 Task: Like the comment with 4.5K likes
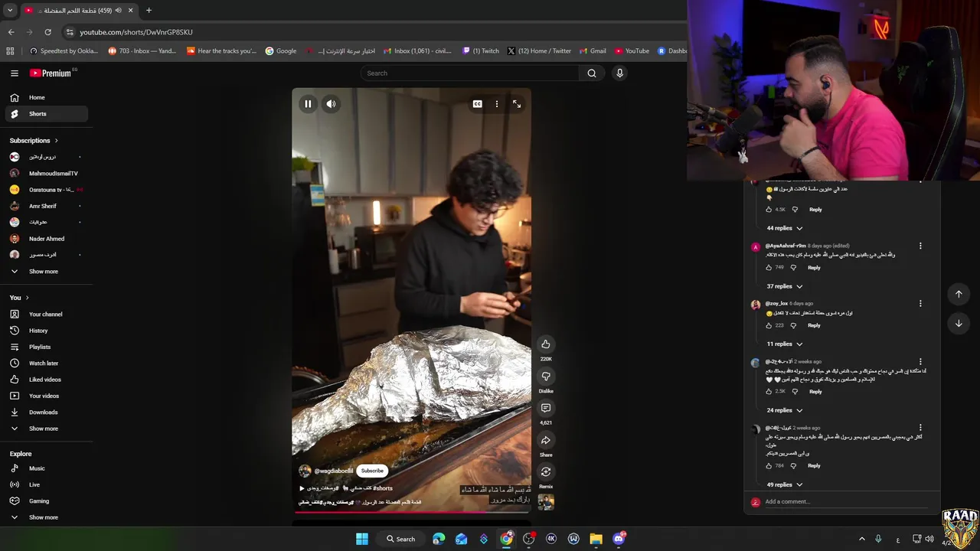(769, 210)
